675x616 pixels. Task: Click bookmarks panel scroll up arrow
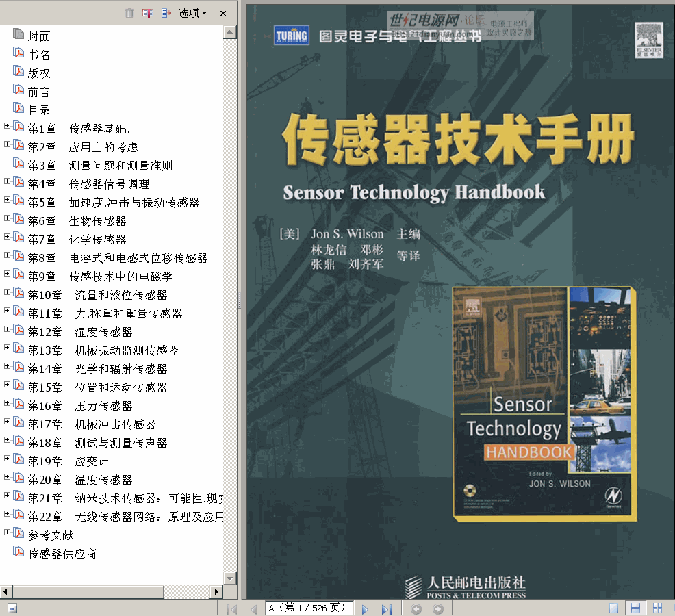point(230,32)
